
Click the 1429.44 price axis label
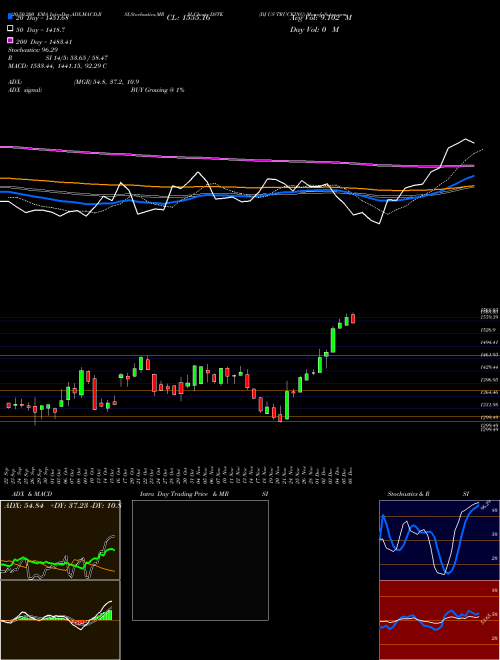pos(489,367)
